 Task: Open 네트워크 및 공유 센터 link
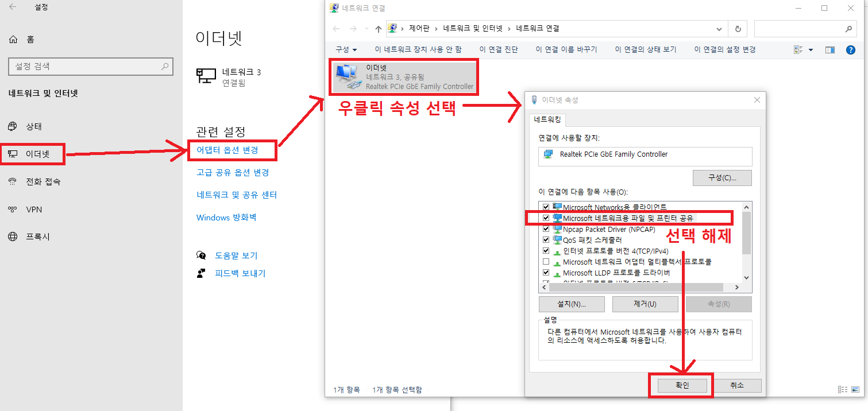[237, 195]
